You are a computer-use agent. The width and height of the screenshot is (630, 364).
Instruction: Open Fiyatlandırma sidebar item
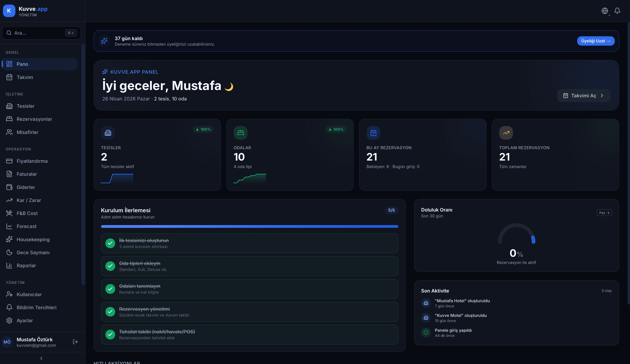[39, 161]
